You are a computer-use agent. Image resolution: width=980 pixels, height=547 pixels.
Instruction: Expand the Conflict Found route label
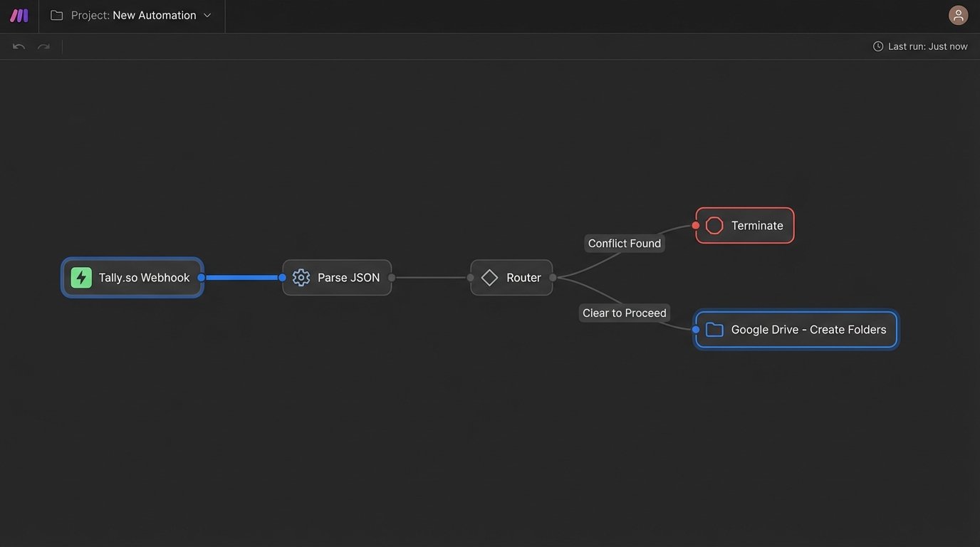(624, 243)
